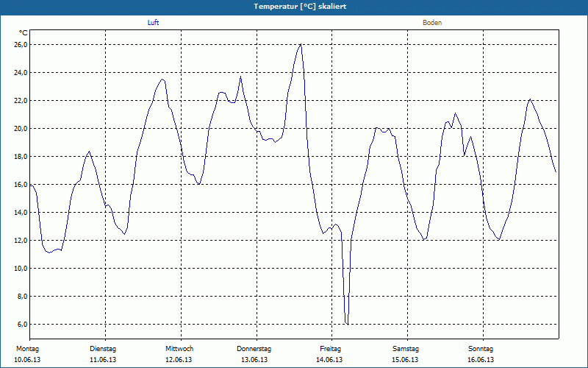Viewport: 588px width, 368px height.
Task: Select the Dienstag day label
Action: point(103,349)
